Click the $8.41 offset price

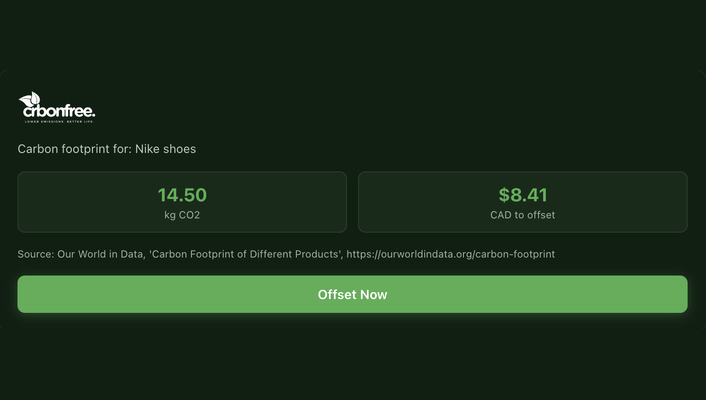pyautogui.click(x=522, y=195)
